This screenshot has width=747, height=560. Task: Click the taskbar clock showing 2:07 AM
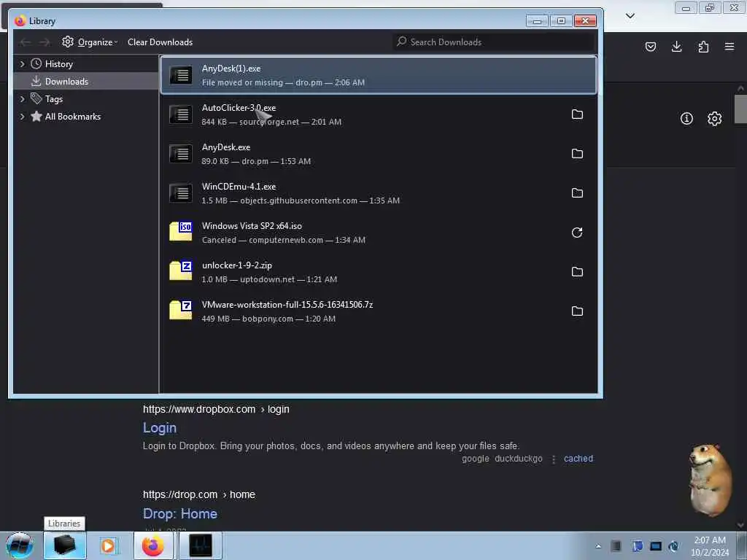pyautogui.click(x=709, y=546)
